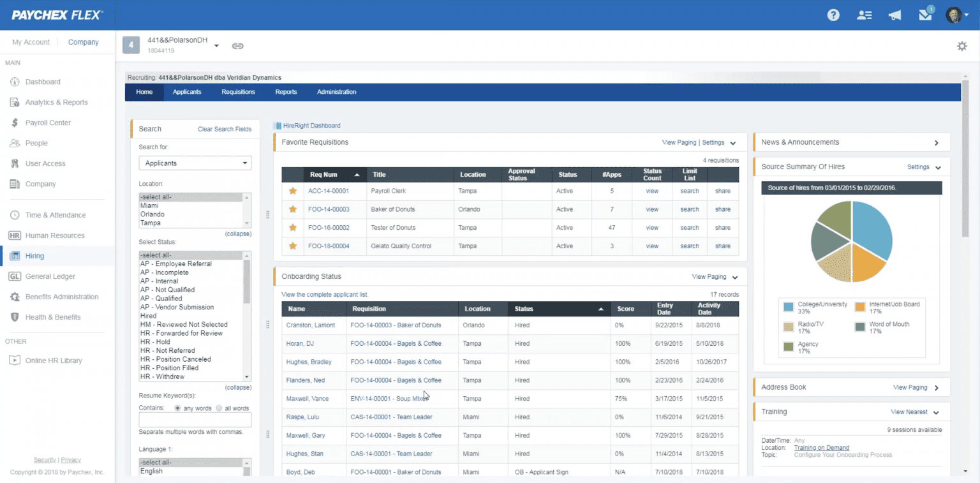This screenshot has width=980, height=483.
Task: Select the 'any words' radio button
Action: [178, 408]
